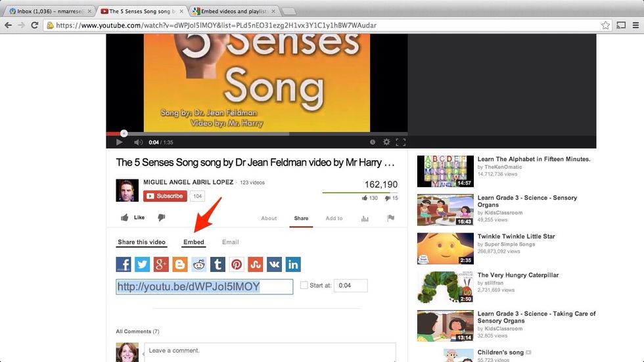Viewport: 644px width, 362px height.
Task: Subscribe to Miguel Angel Abril Lopez channel
Action: coord(165,196)
